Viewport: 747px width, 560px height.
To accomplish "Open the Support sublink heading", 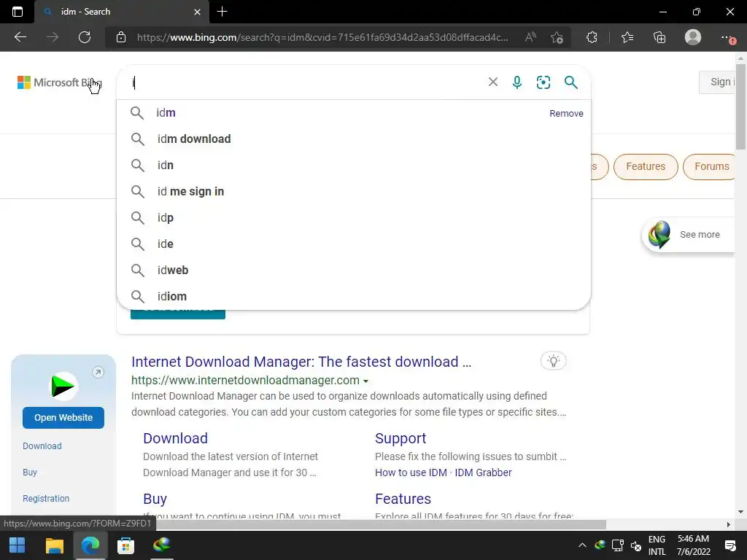I will coord(400,438).
